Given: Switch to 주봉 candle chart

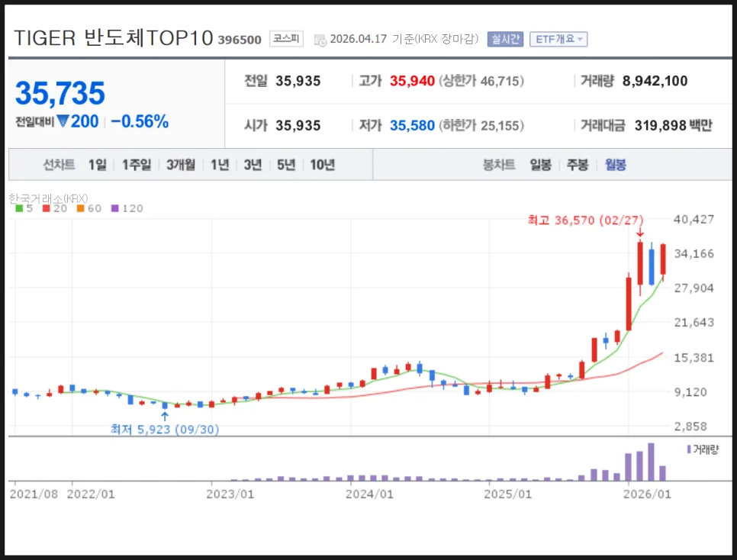Looking at the screenshot, I should pos(578,165).
